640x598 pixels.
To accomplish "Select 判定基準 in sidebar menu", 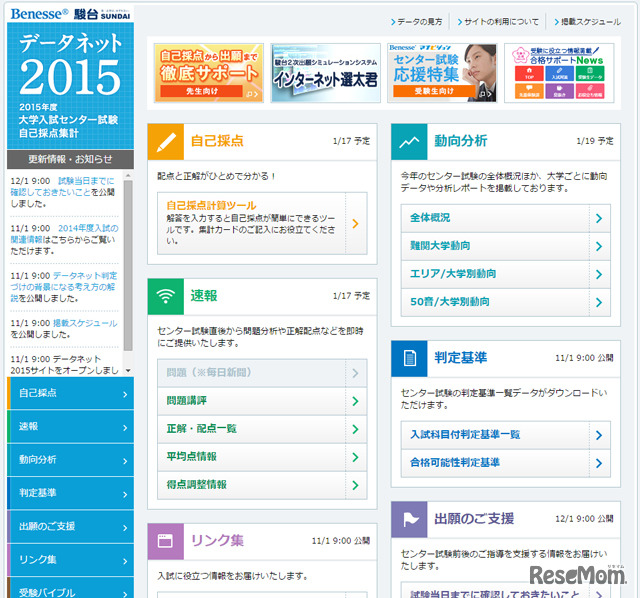I will 70,494.
